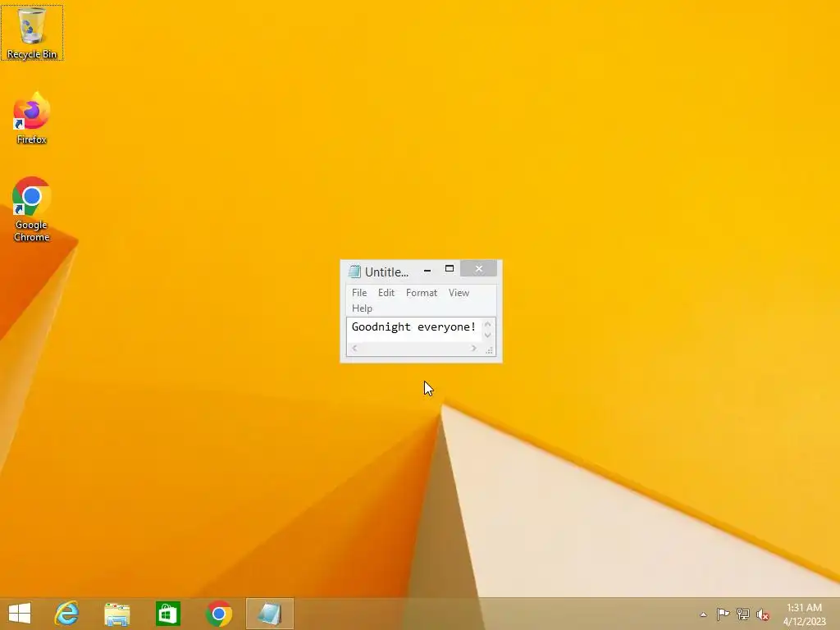Click inside the 'Goodnight everyone!' text
The width and height of the screenshot is (840, 630).
[413, 326]
